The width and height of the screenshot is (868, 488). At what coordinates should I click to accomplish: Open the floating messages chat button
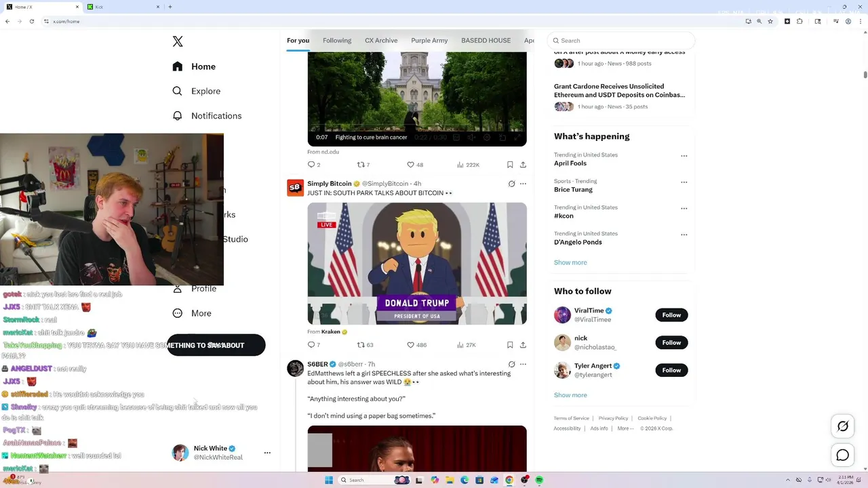tap(843, 455)
